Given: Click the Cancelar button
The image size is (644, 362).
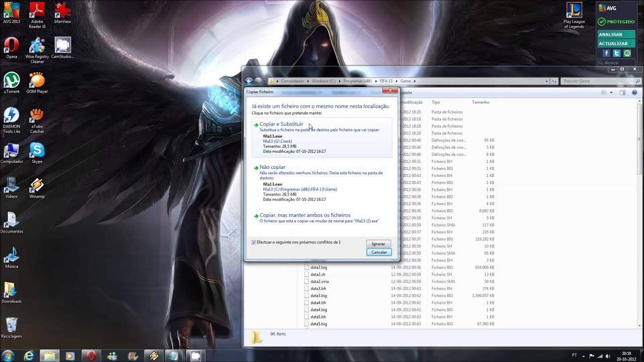Looking at the screenshot, I should tap(379, 252).
